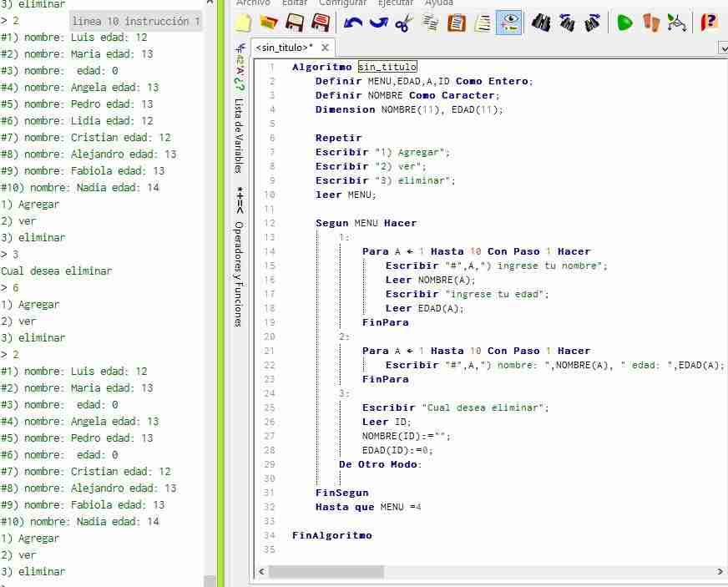This screenshot has width=728, height=587.
Task: Click the code line 'Dimension NOMBRE(11), EDAD(11);'
Action: coord(409,109)
